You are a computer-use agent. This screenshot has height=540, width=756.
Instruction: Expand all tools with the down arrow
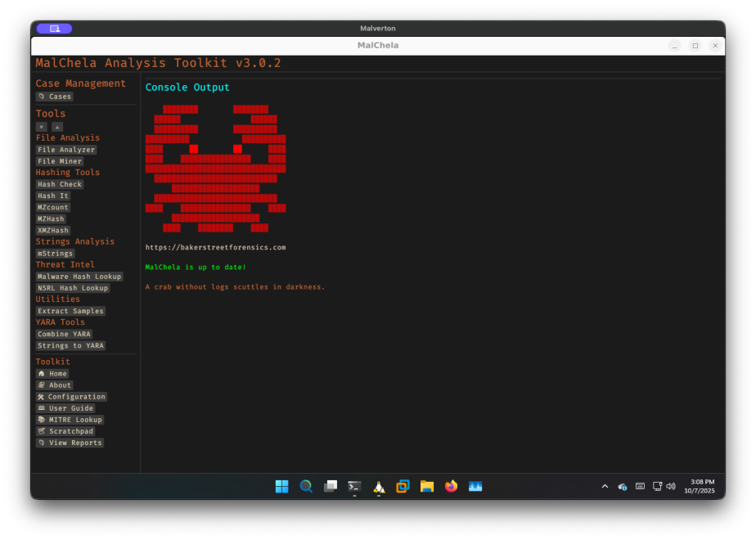point(42,127)
